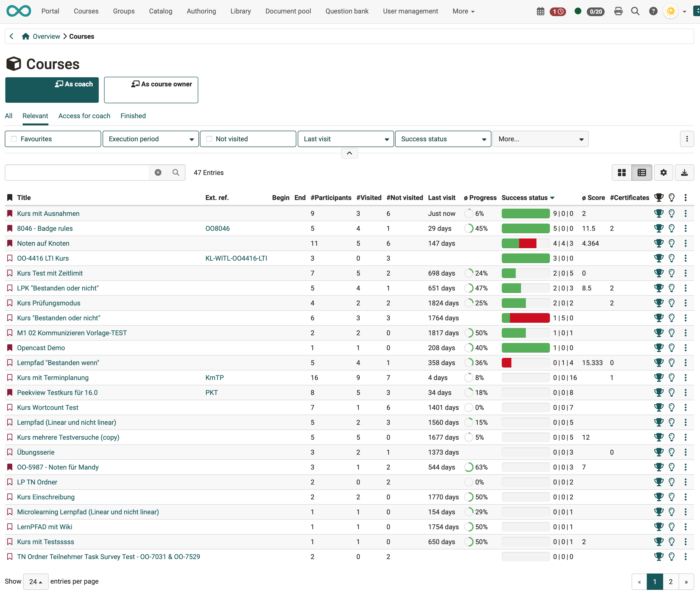Click the progress bar of Noten auf Knoten

525,243
